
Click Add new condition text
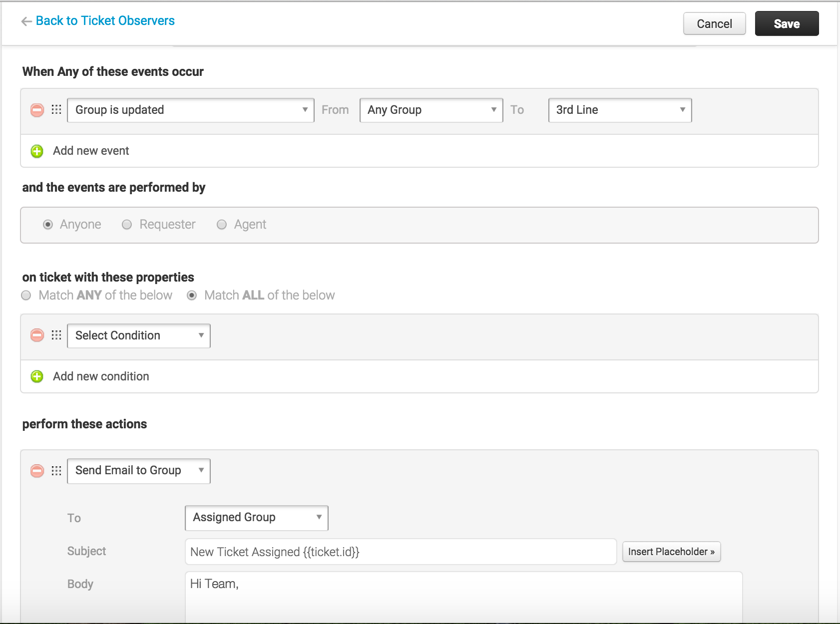pos(101,376)
